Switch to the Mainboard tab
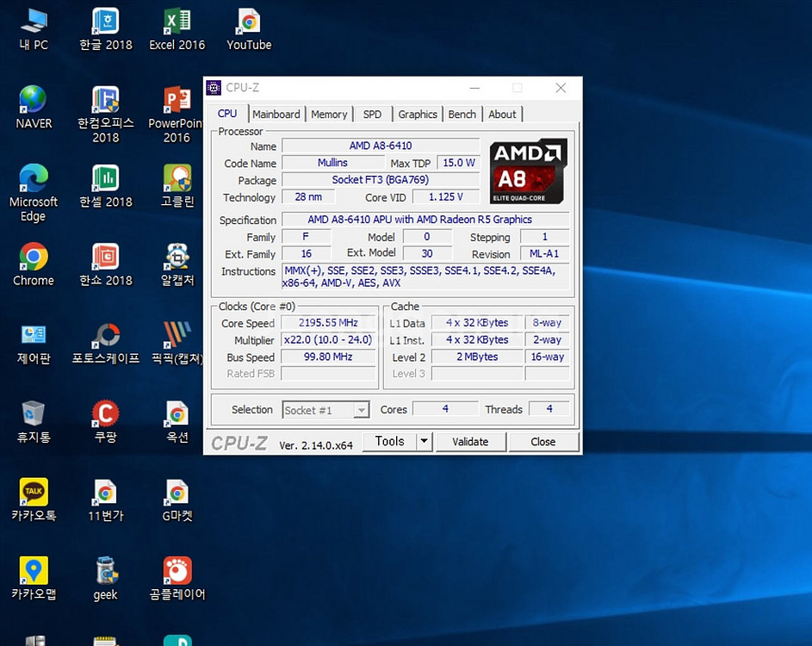 pos(276,115)
